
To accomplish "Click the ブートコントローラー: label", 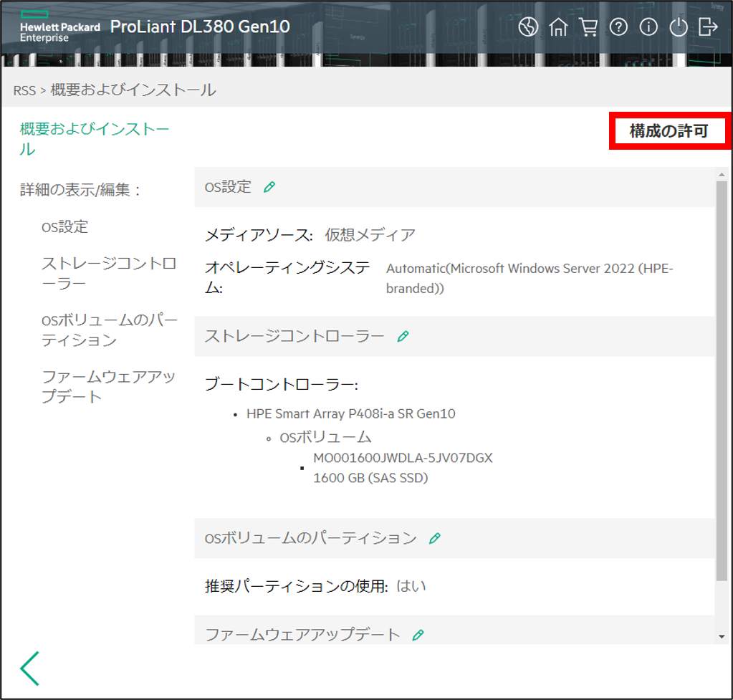I will (x=282, y=385).
